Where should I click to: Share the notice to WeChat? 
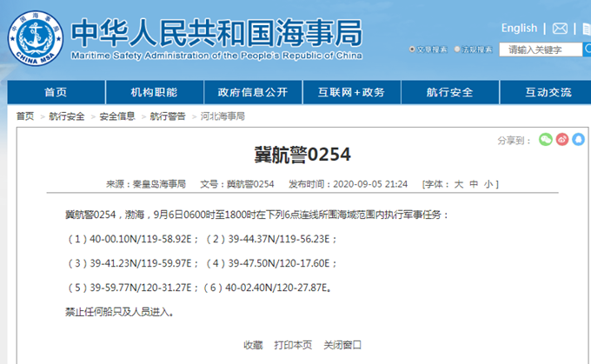tap(545, 139)
